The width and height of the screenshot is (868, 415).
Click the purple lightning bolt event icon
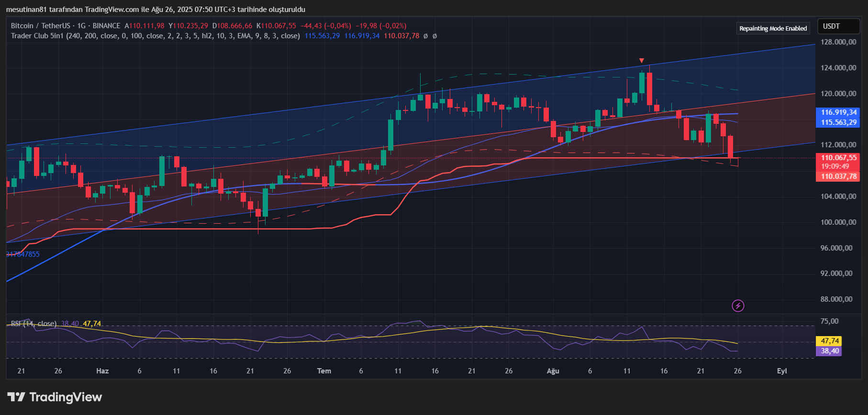pyautogui.click(x=738, y=306)
